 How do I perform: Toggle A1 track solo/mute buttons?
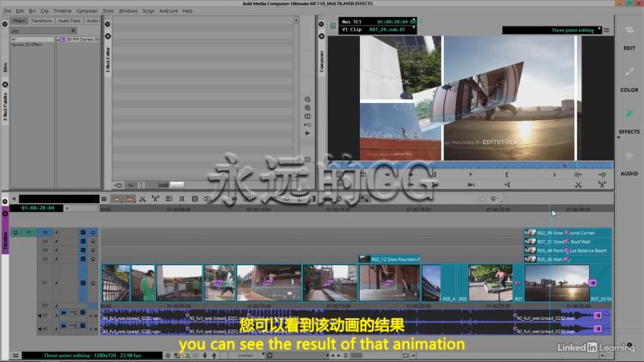tap(94, 316)
